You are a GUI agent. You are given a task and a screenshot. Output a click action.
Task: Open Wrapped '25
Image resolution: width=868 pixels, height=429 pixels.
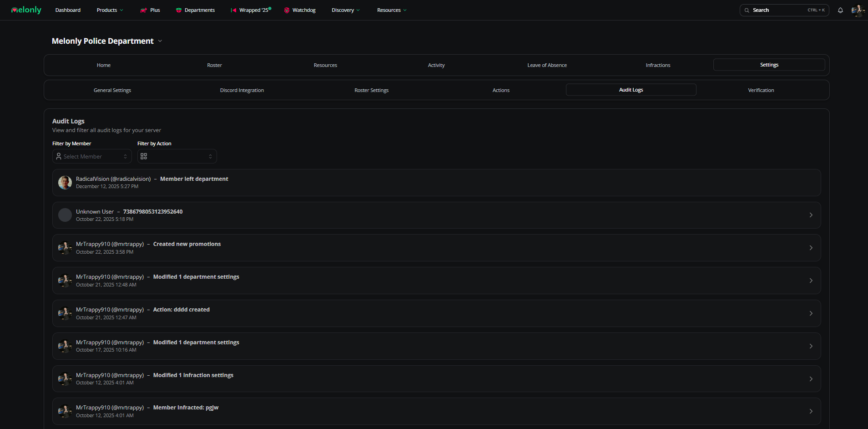pyautogui.click(x=251, y=10)
